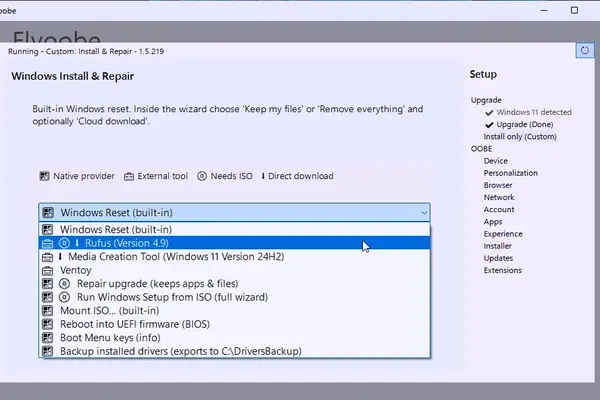The image size is (600, 400).
Task: Click the External tool briefcase legend icon
Action: (129, 176)
